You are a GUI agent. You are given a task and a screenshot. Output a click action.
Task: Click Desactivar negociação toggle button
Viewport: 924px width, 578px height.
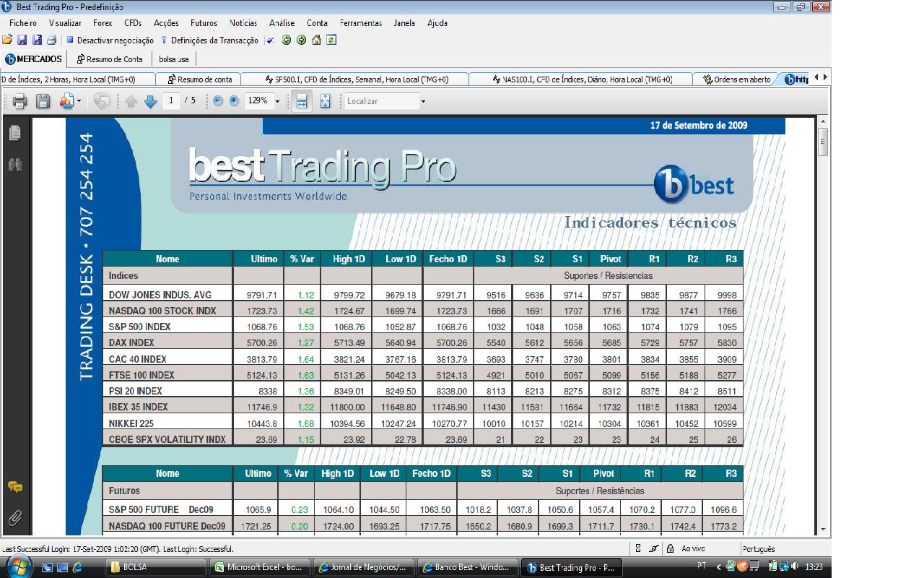(x=110, y=40)
